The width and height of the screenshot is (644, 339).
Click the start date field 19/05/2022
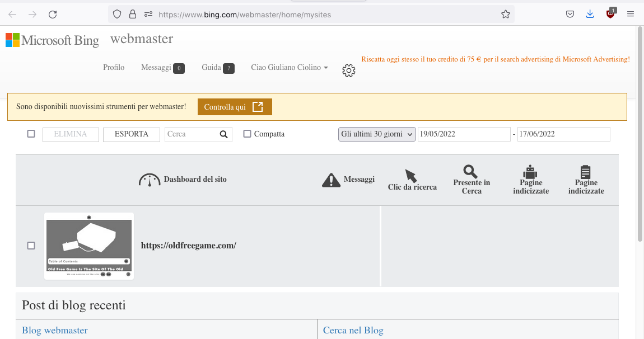pyautogui.click(x=464, y=134)
